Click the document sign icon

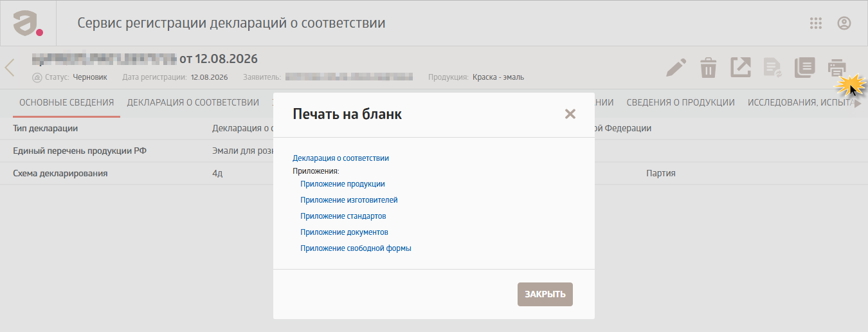click(x=772, y=68)
